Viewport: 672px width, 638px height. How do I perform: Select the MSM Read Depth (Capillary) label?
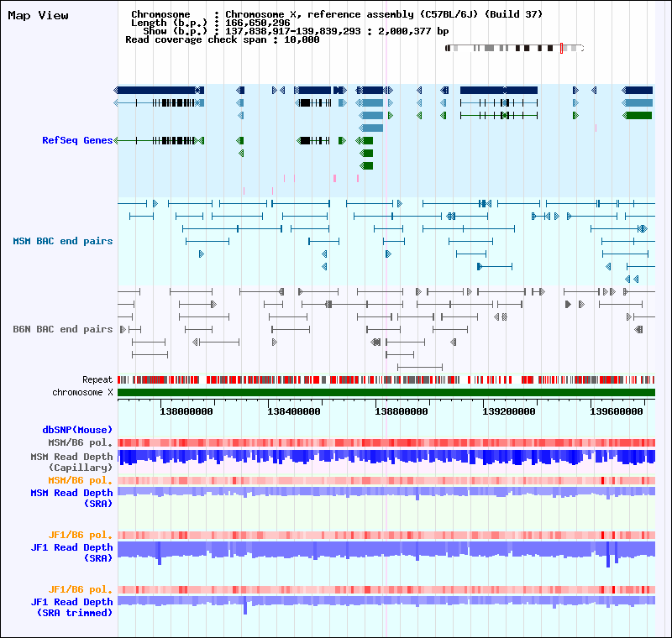coord(71,462)
